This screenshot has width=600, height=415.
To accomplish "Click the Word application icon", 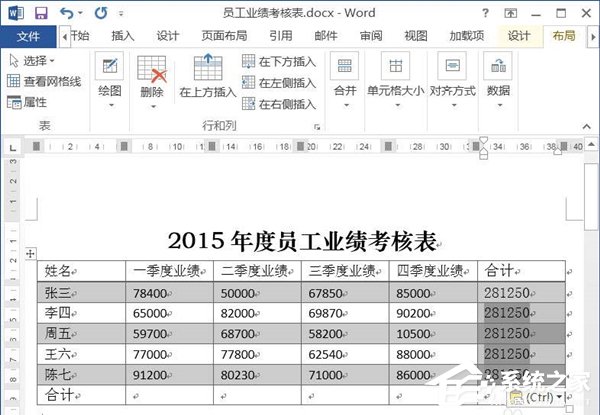I will (16, 13).
